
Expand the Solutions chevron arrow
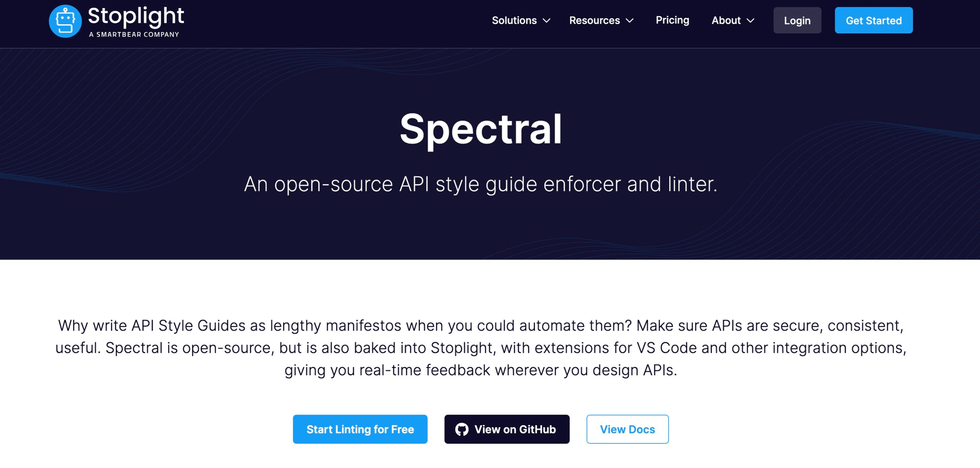coord(546,20)
